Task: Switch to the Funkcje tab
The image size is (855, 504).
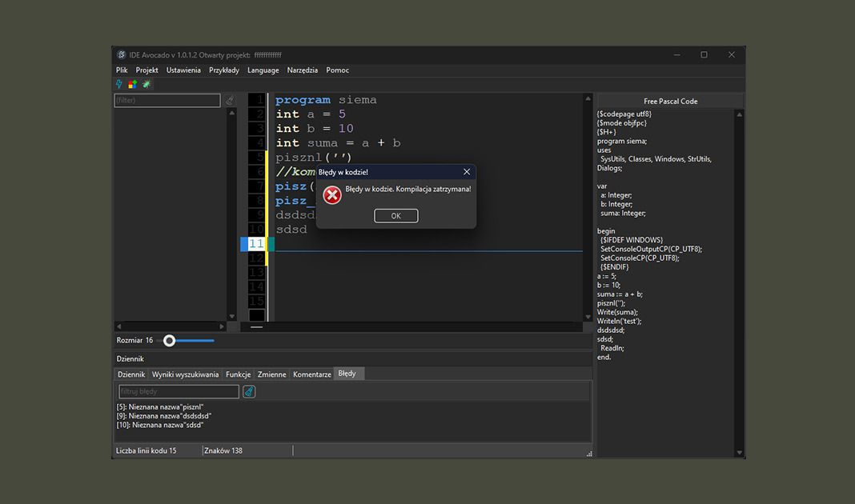Action: click(x=238, y=374)
